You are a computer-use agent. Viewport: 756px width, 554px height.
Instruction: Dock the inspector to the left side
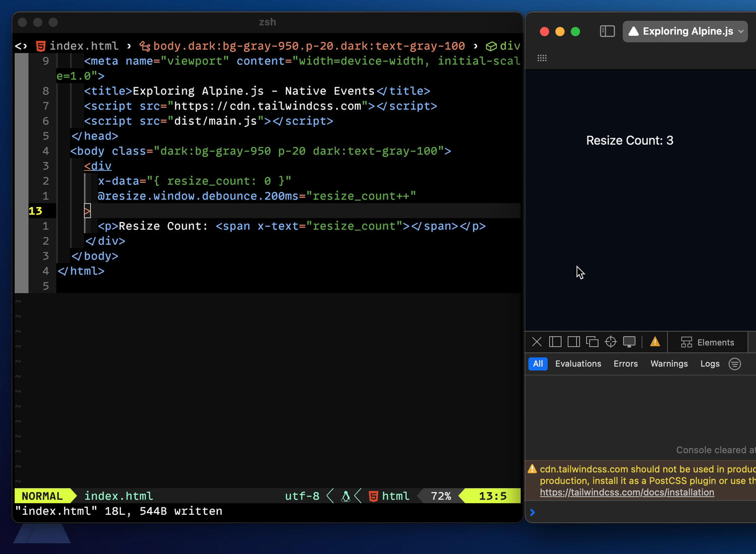[x=555, y=341]
